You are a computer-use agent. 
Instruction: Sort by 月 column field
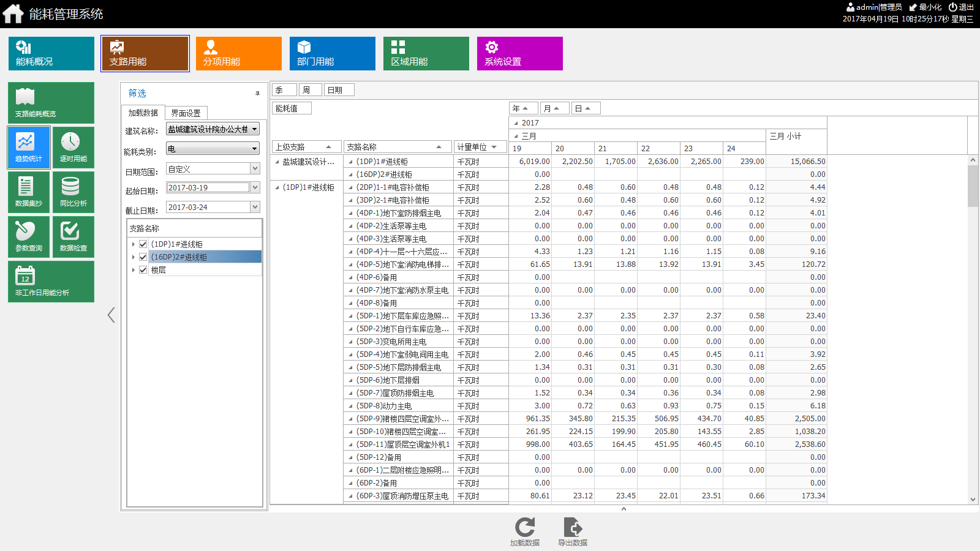point(555,108)
